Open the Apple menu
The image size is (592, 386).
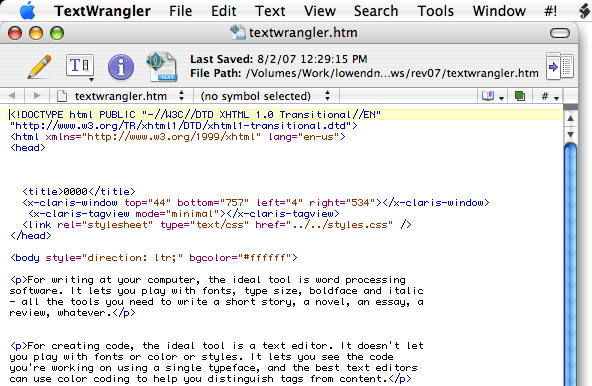tap(28, 11)
